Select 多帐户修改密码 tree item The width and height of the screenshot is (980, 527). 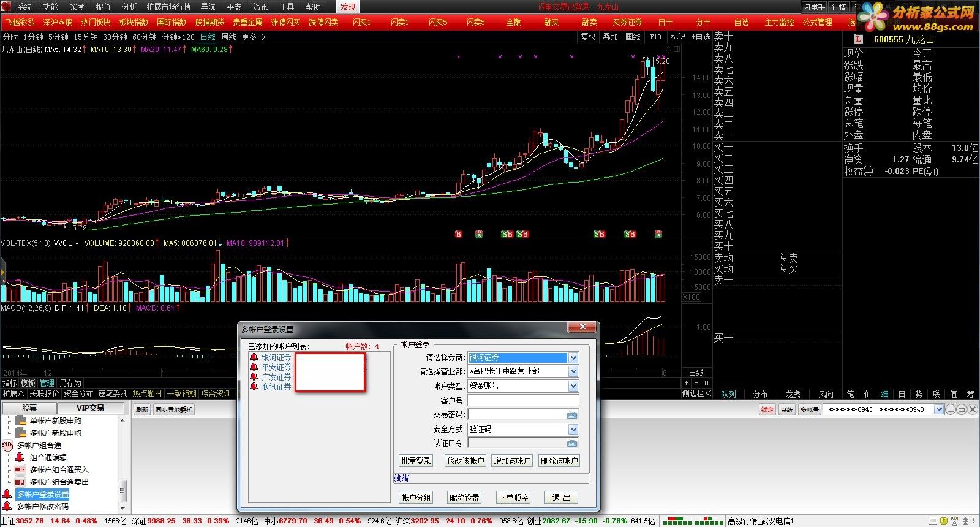(x=43, y=507)
